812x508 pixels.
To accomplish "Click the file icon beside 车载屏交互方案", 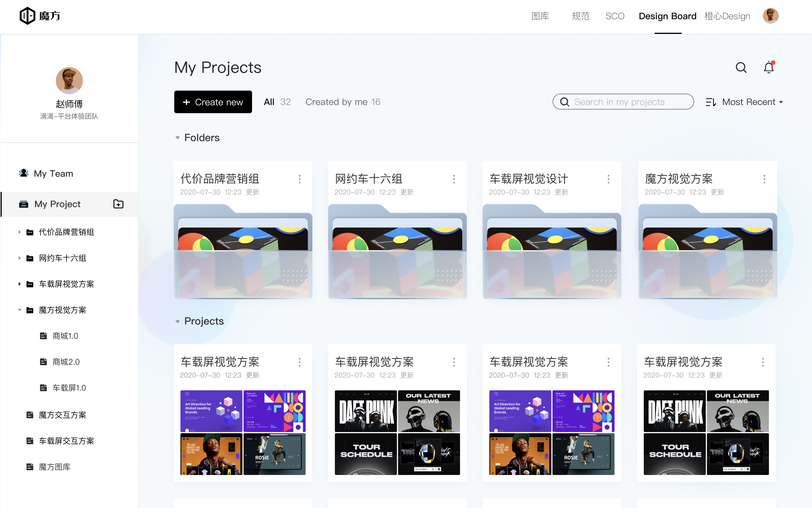I will click(x=30, y=441).
